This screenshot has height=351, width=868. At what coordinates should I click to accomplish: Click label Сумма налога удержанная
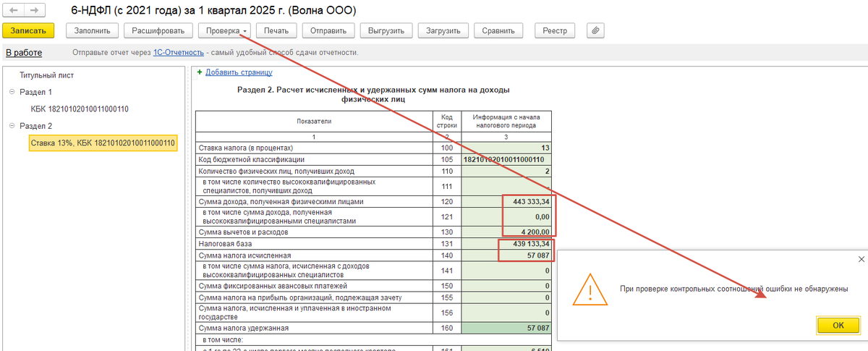click(x=243, y=328)
